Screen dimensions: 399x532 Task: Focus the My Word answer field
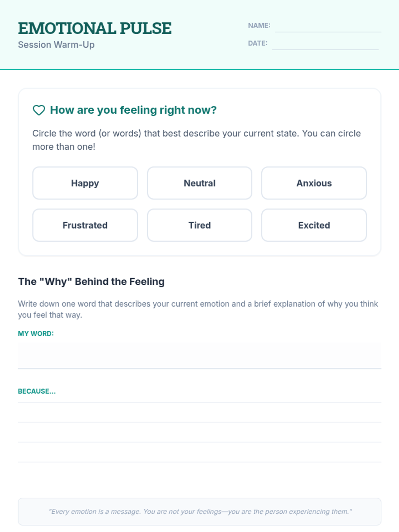199,356
